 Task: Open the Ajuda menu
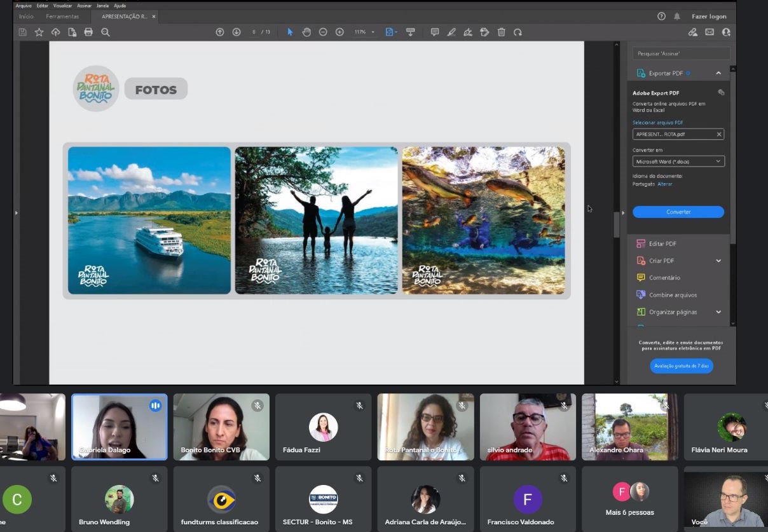[x=120, y=6]
